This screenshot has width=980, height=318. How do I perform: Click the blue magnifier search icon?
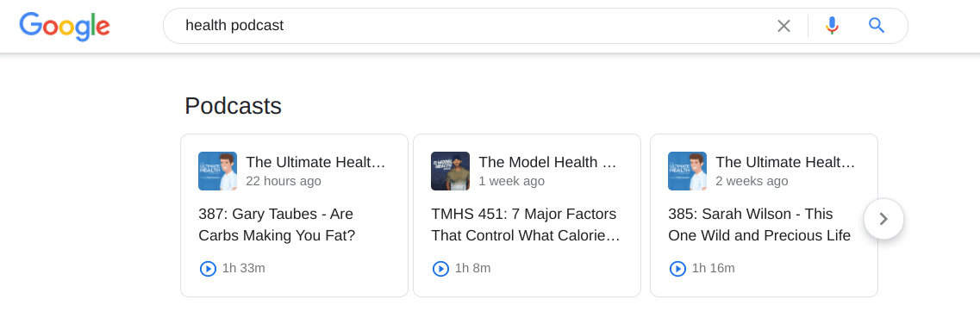pyautogui.click(x=877, y=26)
